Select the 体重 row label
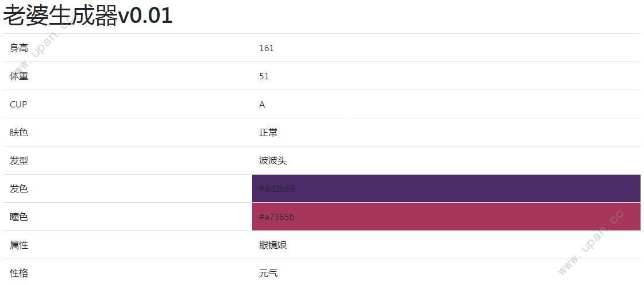The width and height of the screenshot is (644, 285). [19, 76]
